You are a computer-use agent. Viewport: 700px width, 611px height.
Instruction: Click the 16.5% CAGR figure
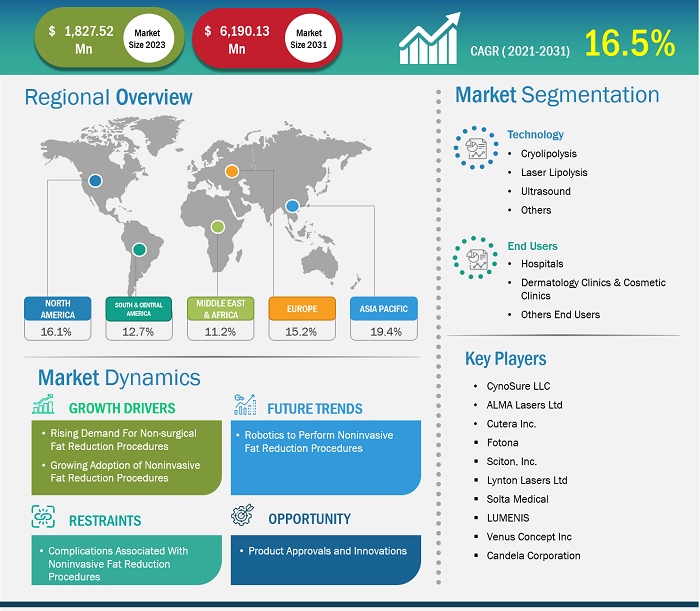pyautogui.click(x=630, y=43)
